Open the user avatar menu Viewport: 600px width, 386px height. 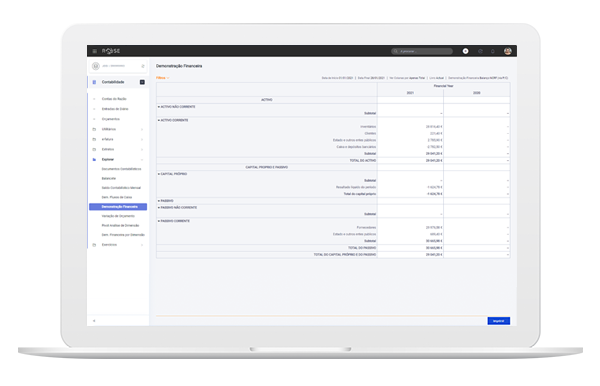(x=508, y=51)
